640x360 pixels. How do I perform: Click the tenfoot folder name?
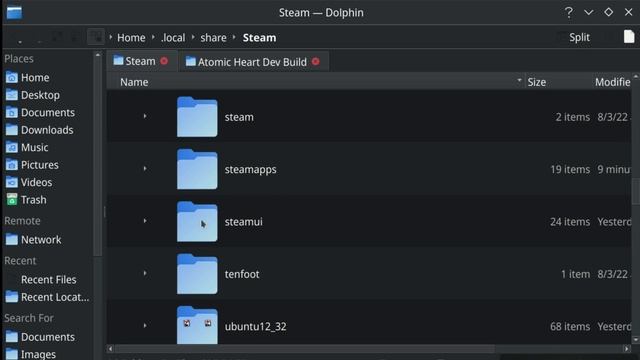[242, 274]
